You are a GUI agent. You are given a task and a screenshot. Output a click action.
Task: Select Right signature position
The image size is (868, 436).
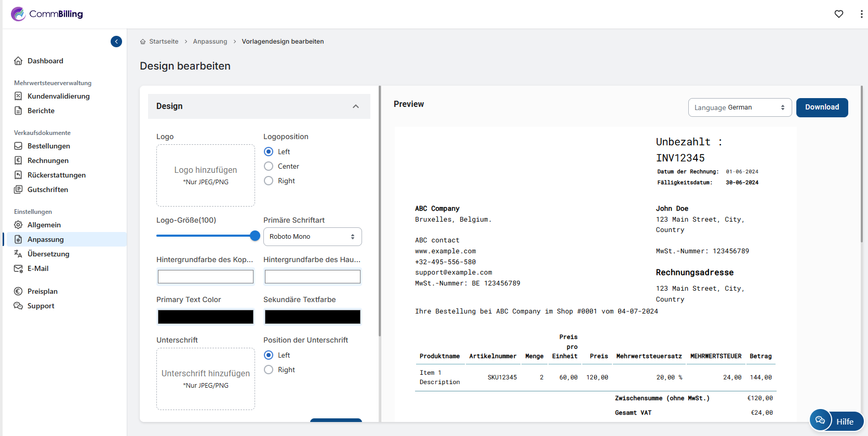click(x=269, y=370)
